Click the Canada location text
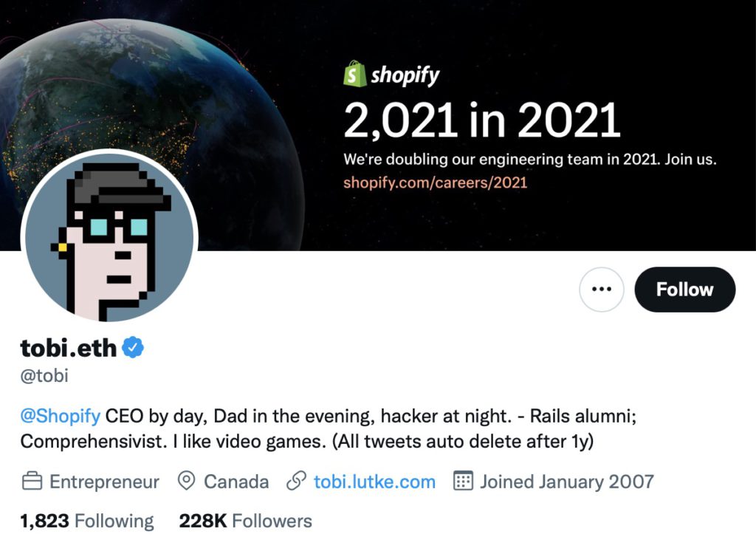Screen dimensions: 756x540 pos(236,482)
